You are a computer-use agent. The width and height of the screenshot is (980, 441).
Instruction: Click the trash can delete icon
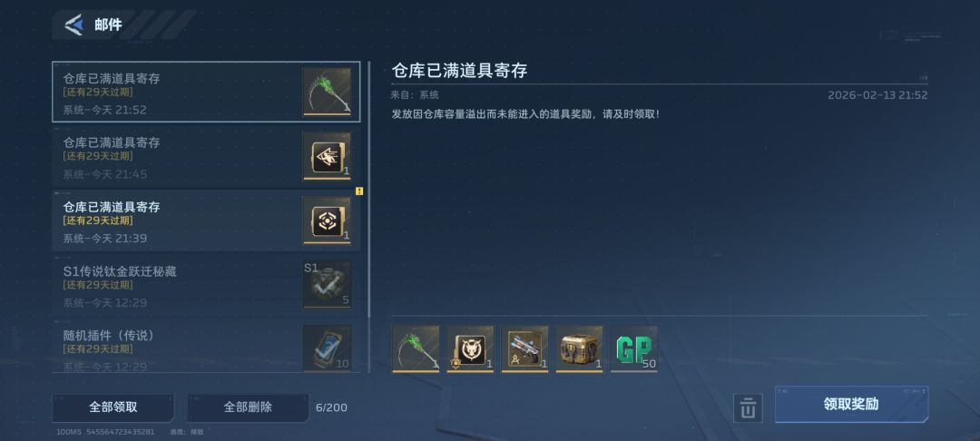748,408
